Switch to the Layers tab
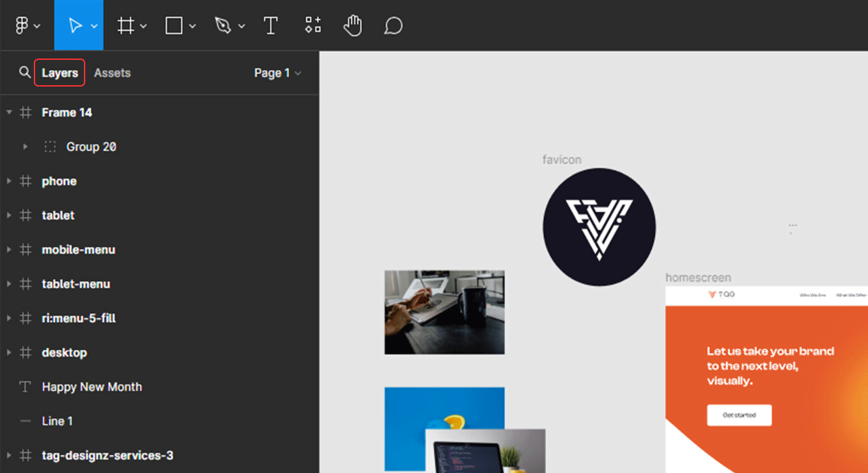 pyautogui.click(x=60, y=73)
